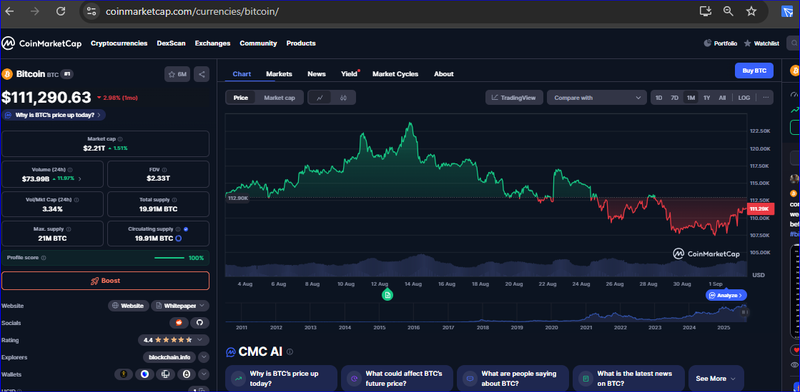Open Community menu

tap(258, 43)
